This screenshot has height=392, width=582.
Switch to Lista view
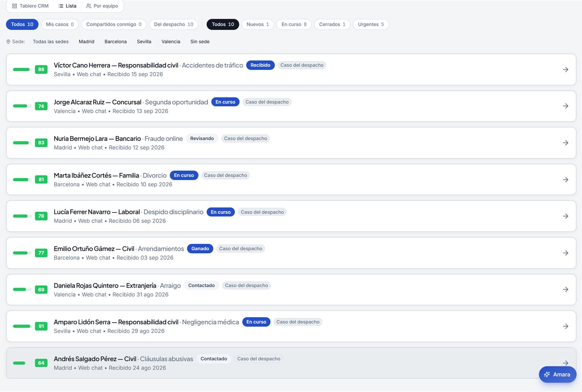[x=67, y=6]
